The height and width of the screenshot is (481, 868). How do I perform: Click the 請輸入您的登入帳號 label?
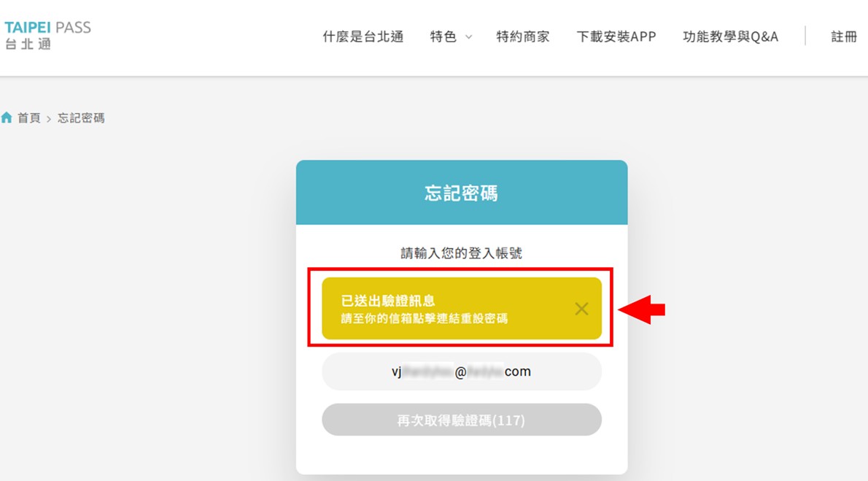point(462,253)
